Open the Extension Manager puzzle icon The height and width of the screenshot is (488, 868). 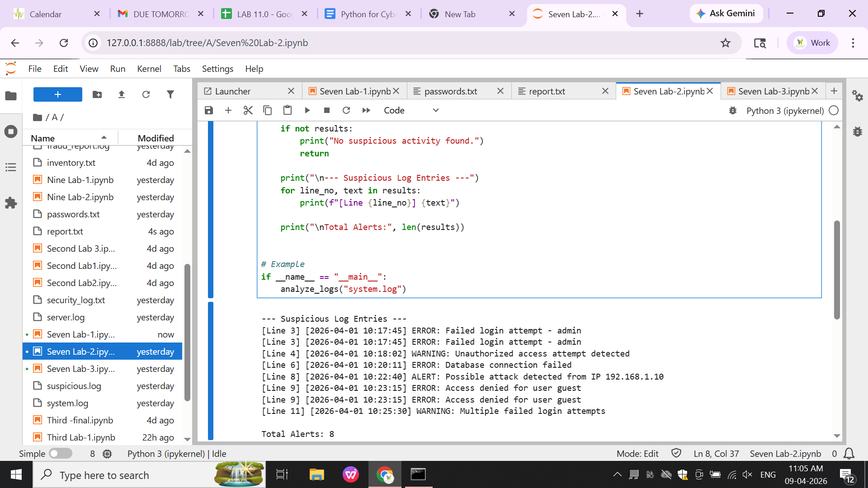tap(11, 203)
